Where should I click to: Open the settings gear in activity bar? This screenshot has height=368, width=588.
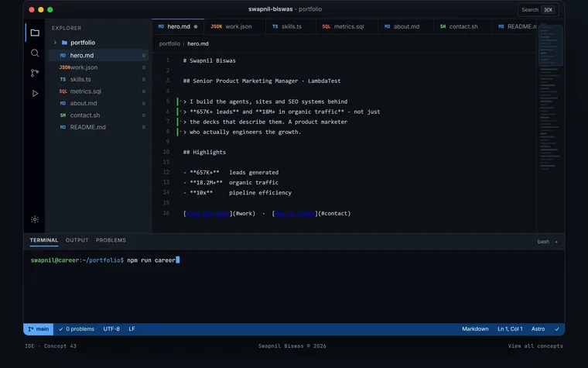click(35, 219)
